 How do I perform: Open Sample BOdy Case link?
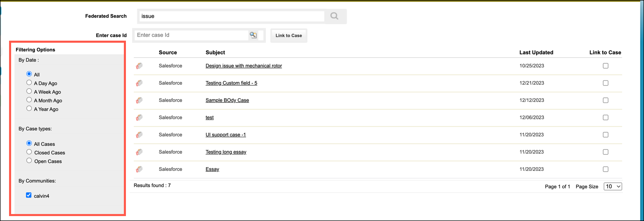(227, 100)
